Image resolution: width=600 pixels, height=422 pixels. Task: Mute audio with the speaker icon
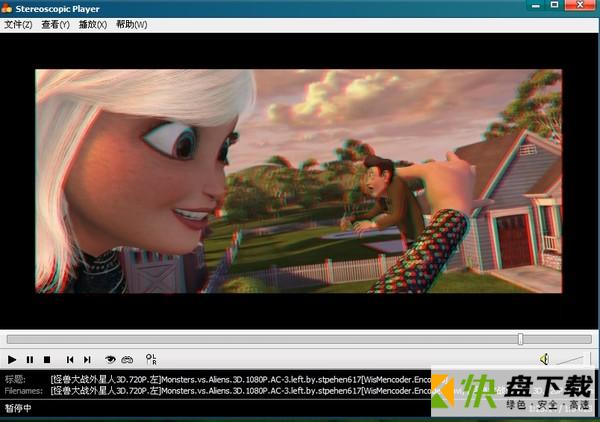[545, 359]
